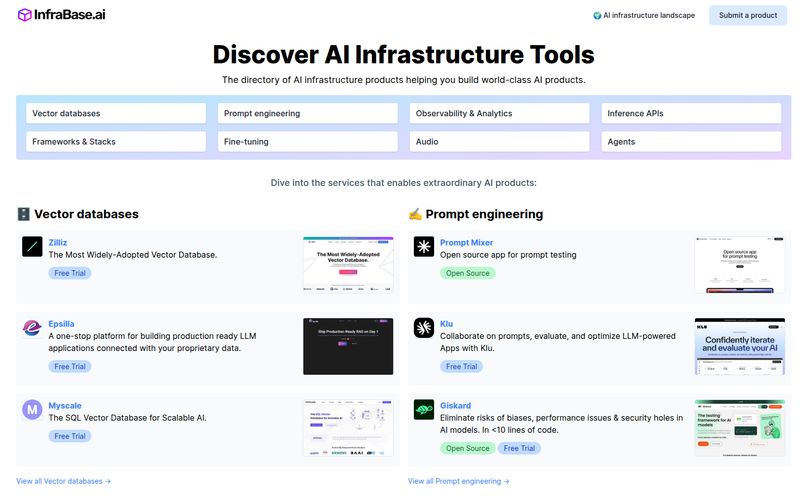Screen dimensions: 800x496
Task: Open the Myscale website preview thumbnail
Action: point(348,428)
